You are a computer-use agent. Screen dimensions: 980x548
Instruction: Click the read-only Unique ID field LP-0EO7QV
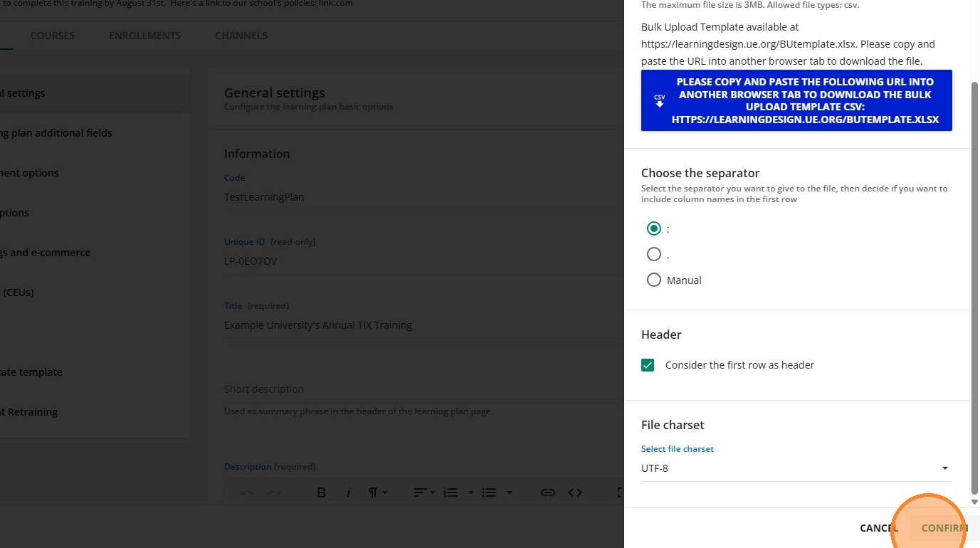point(423,261)
